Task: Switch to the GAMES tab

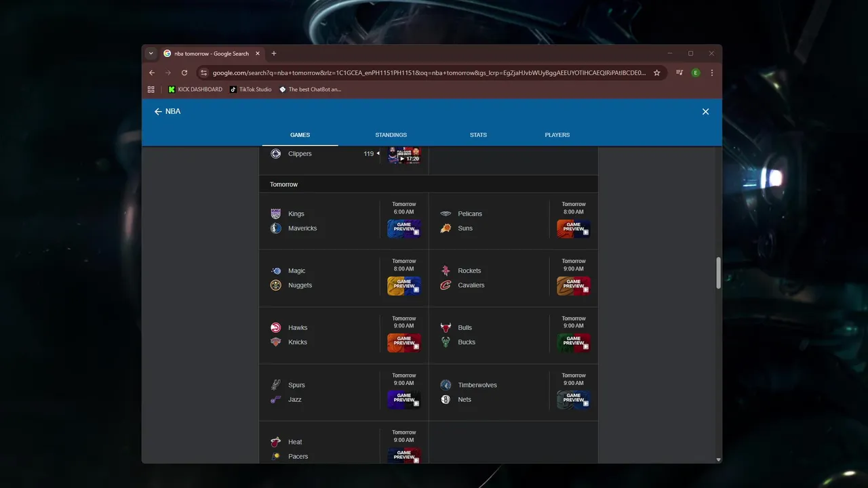Action: click(x=300, y=135)
